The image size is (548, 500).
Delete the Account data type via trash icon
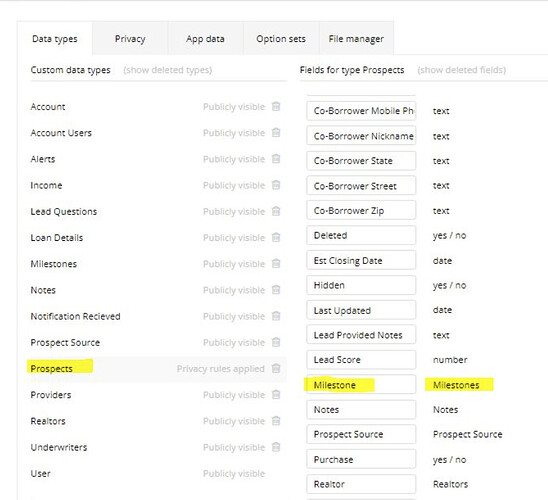pyautogui.click(x=276, y=106)
